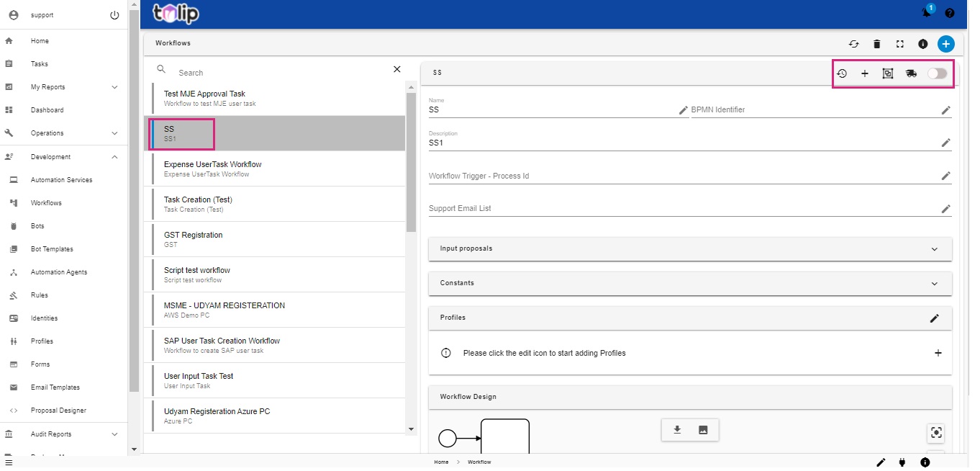
Task: Open Automation Services in sidebar
Action: [63, 180]
